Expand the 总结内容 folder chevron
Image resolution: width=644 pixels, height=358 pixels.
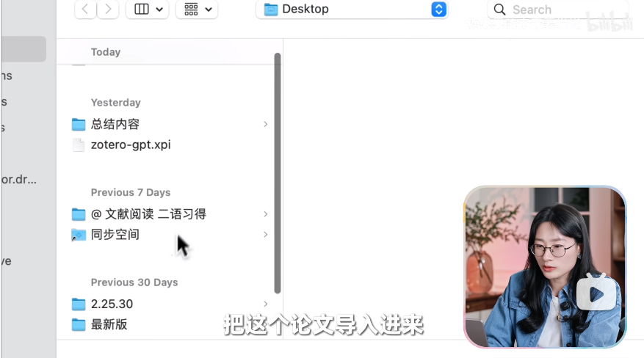tap(266, 124)
